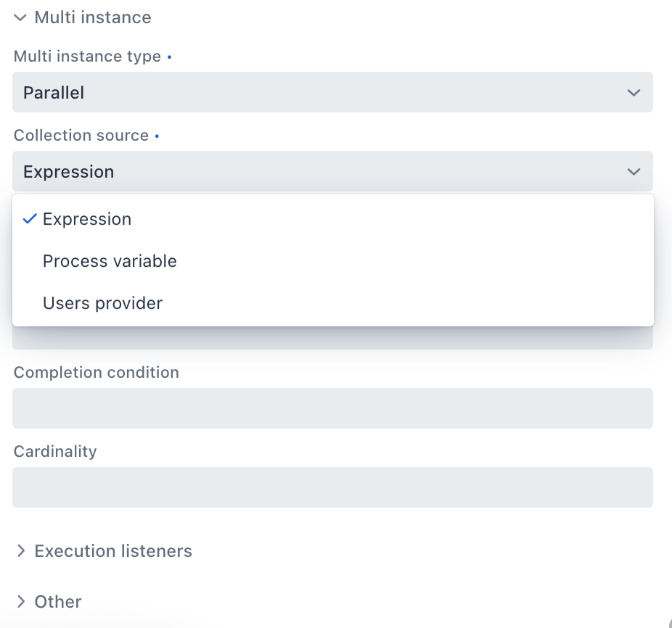Click the Multi instance section header
The image size is (672, 628).
point(92,17)
